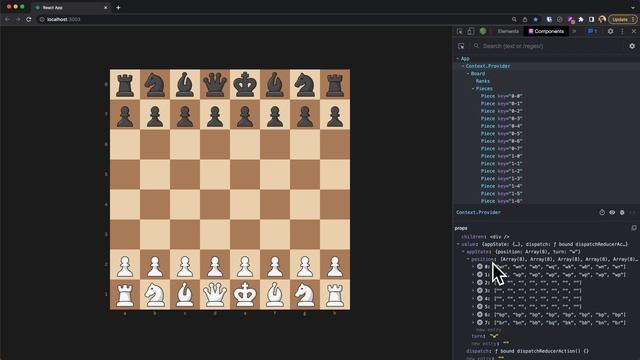Collapse the Board tree node
640x360 pixels.
tap(468, 74)
